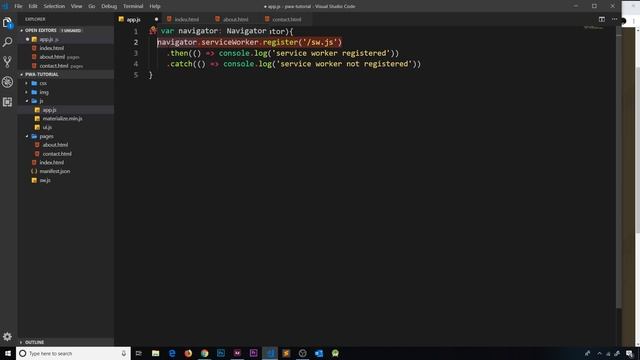Switch to the contact.html editor tab
Viewport: 640px width, 360px height.
pyautogui.click(x=287, y=19)
